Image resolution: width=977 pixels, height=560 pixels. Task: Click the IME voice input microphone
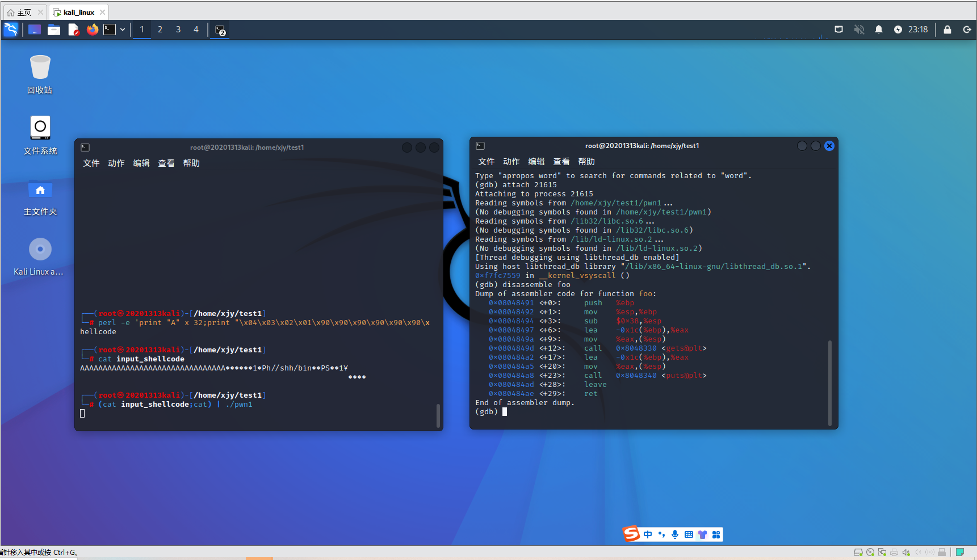point(675,534)
